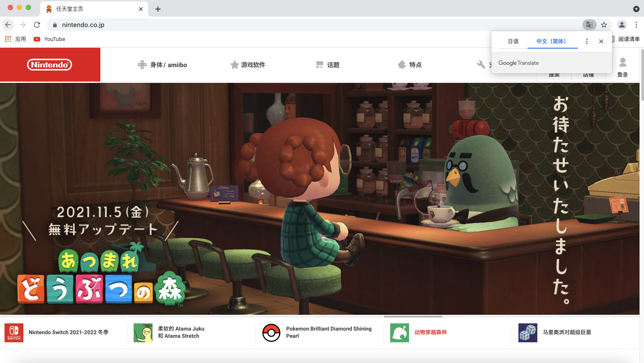Viewport: 644px width, 363px height.
Task: Click the Animal Crossing leaf icon
Action: click(x=399, y=332)
